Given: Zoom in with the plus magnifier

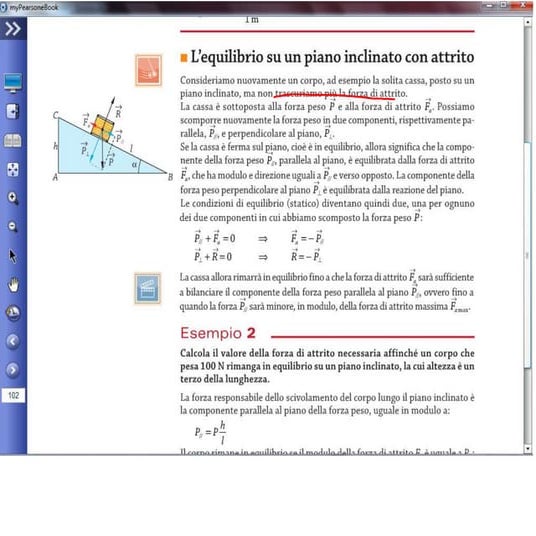Looking at the screenshot, I should (x=13, y=198).
